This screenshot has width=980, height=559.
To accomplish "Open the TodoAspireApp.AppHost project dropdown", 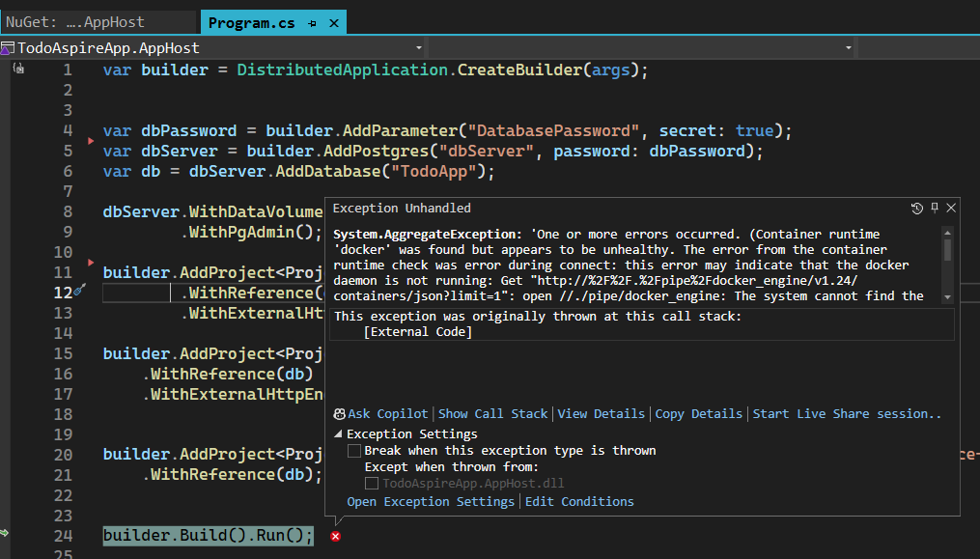I will [419, 47].
